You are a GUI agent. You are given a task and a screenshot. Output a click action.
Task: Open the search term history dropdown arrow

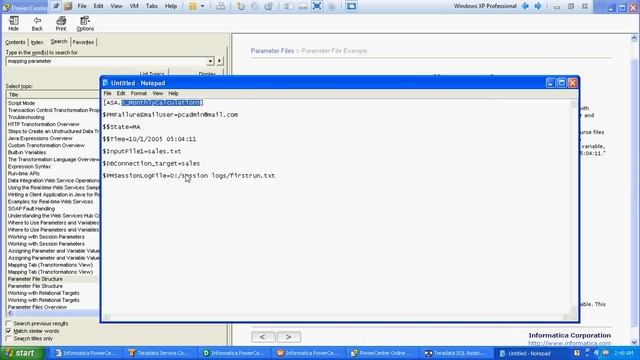pos(210,61)
